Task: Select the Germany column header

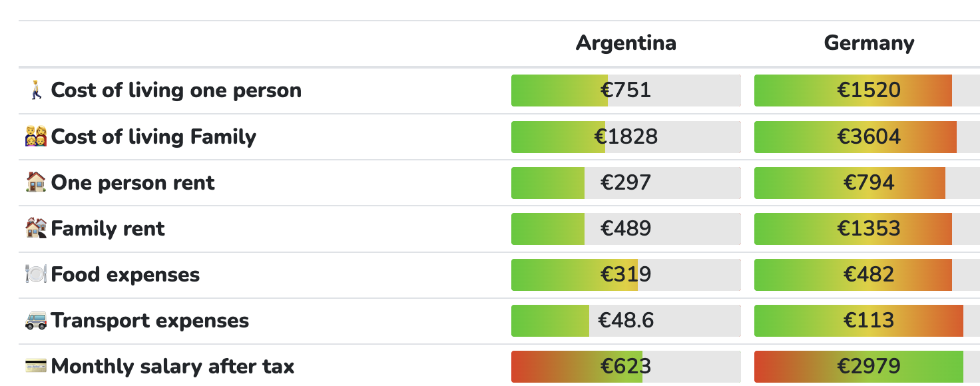Action: coord(869,43)
